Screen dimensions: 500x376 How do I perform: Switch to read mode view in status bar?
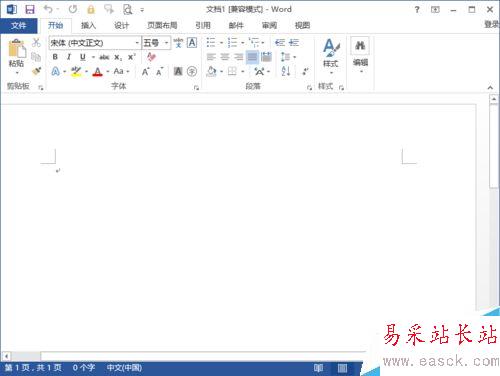(318, 368)
